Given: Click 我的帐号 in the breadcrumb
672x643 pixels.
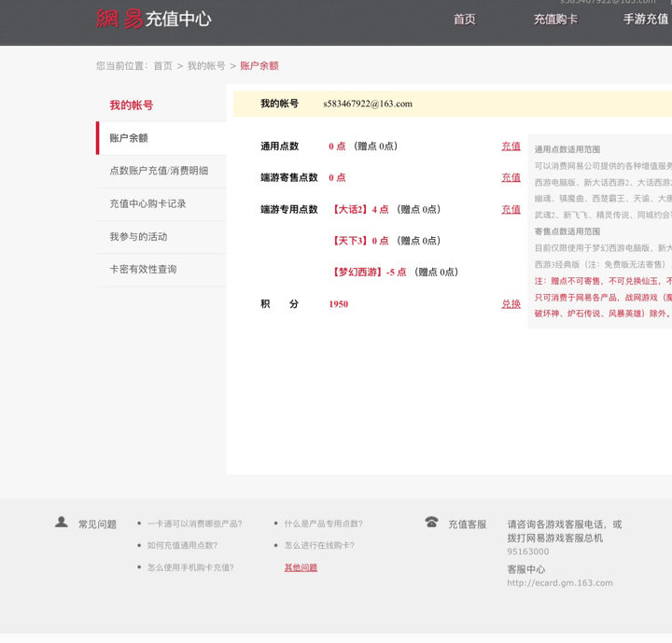Looking at the screenshot, I should pyautogui.click(x=206, y=65).
